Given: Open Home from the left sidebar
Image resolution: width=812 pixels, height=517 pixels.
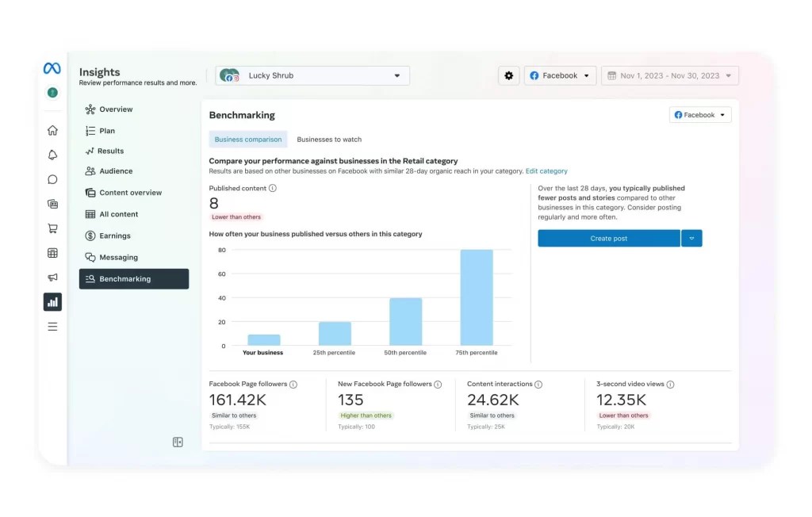Looking at the screenshot, I should pyautogui.click(x=52, y=129).
